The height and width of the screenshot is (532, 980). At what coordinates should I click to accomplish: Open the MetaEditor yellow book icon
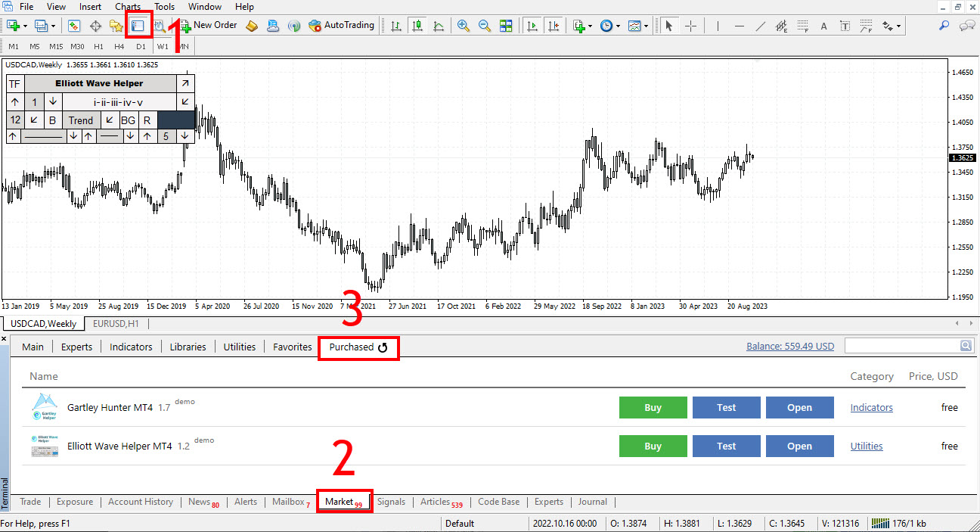point(253,26)
